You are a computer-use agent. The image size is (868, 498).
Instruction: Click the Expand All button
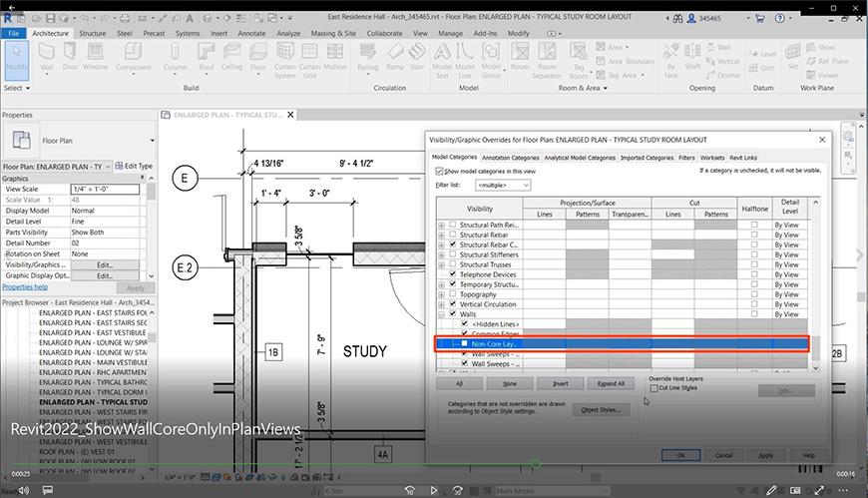[611, 383]
